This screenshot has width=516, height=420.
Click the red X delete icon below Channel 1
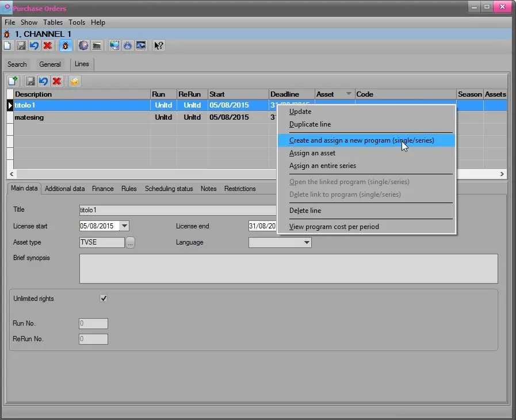48,46
